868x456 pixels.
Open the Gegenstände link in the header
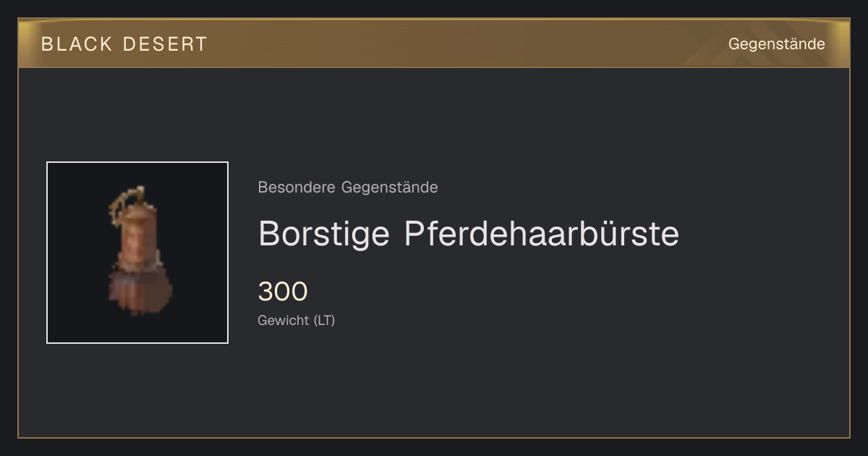776,44
